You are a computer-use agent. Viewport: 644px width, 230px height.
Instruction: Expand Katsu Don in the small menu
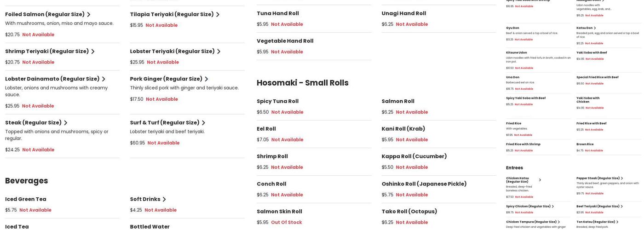pos(595,28)
